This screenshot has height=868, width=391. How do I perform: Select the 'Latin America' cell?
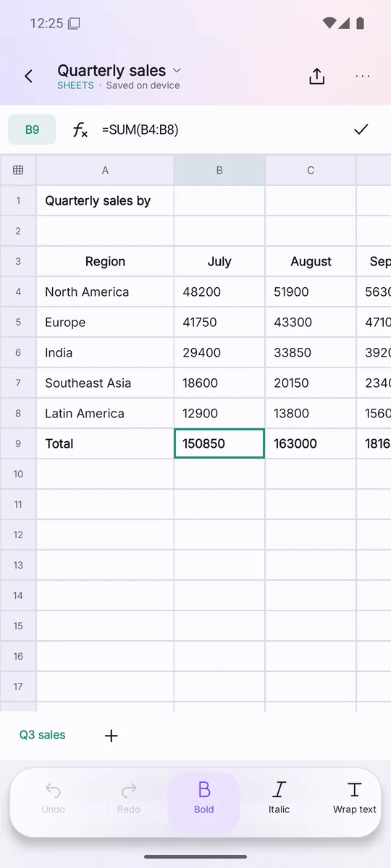pos(105,413)
